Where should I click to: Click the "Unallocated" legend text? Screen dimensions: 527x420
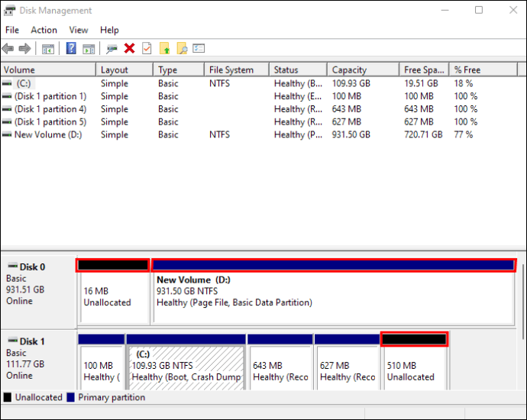39,397
